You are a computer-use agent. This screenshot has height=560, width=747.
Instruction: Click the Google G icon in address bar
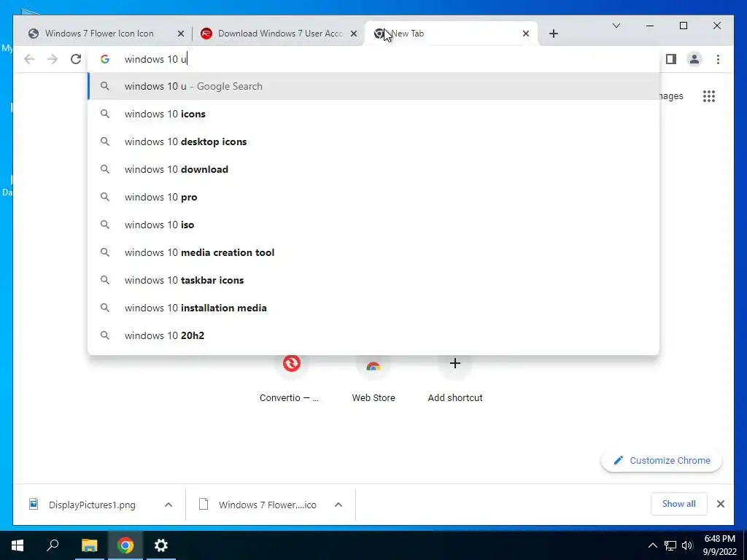pyautogui.click(x=105, y=59)
